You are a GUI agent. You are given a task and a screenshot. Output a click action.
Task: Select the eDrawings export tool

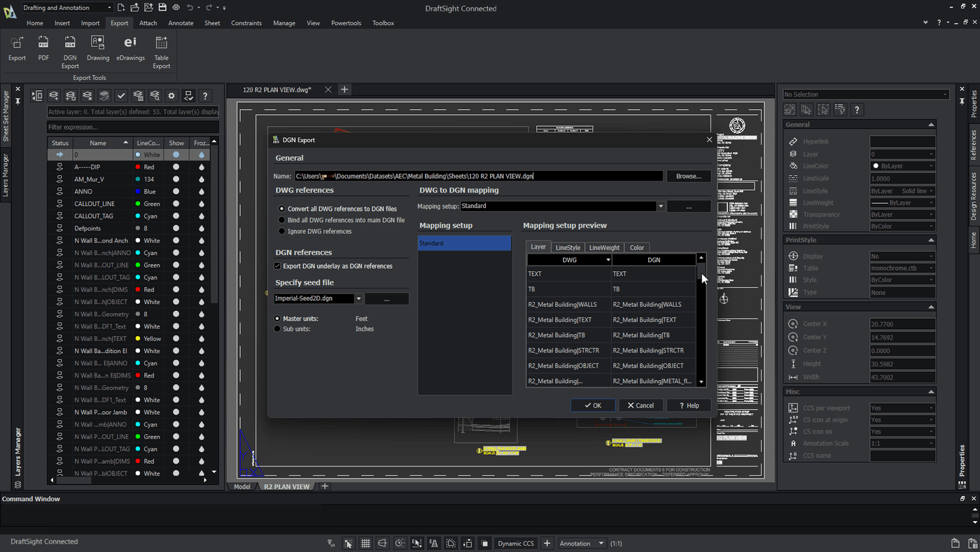(x=130, y=49)
